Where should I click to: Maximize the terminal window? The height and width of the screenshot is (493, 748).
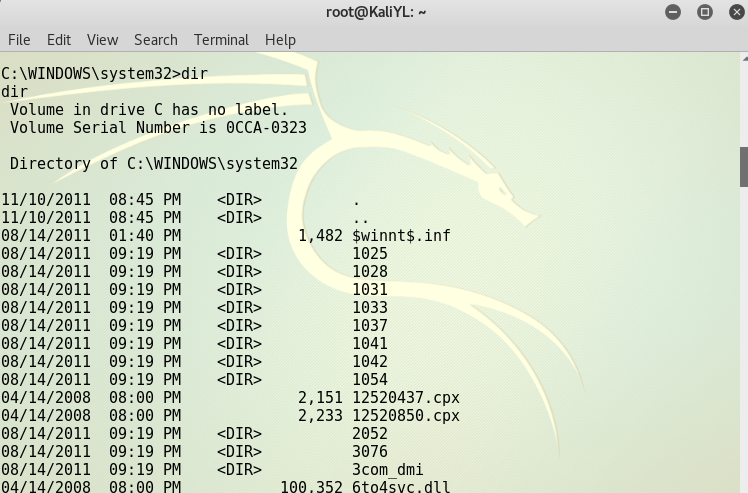coord(705,12)
